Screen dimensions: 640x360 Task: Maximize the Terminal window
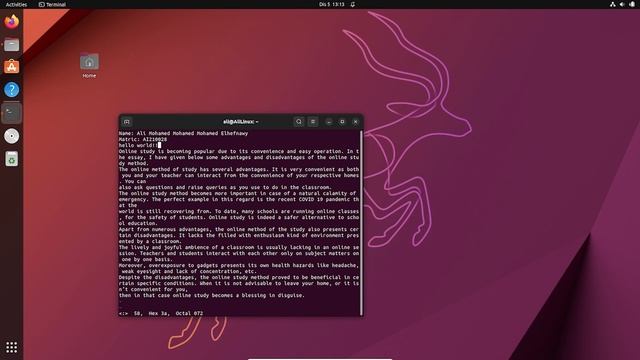click(x=342, y=122)
